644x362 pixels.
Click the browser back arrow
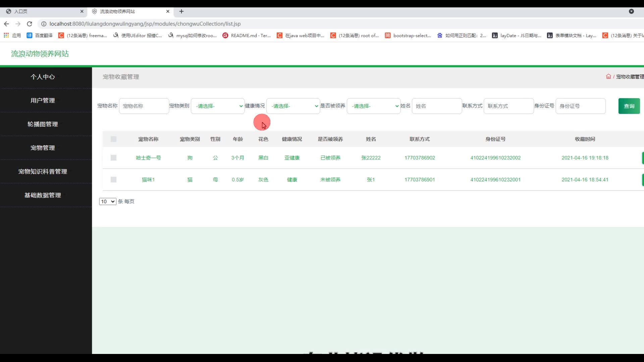tap(6, 24)
